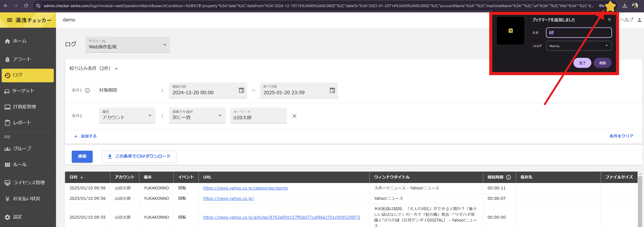This screenshot has width=644, height=227.
Task: Click 完了 in bookmark popup
Action: click(582, 63)
